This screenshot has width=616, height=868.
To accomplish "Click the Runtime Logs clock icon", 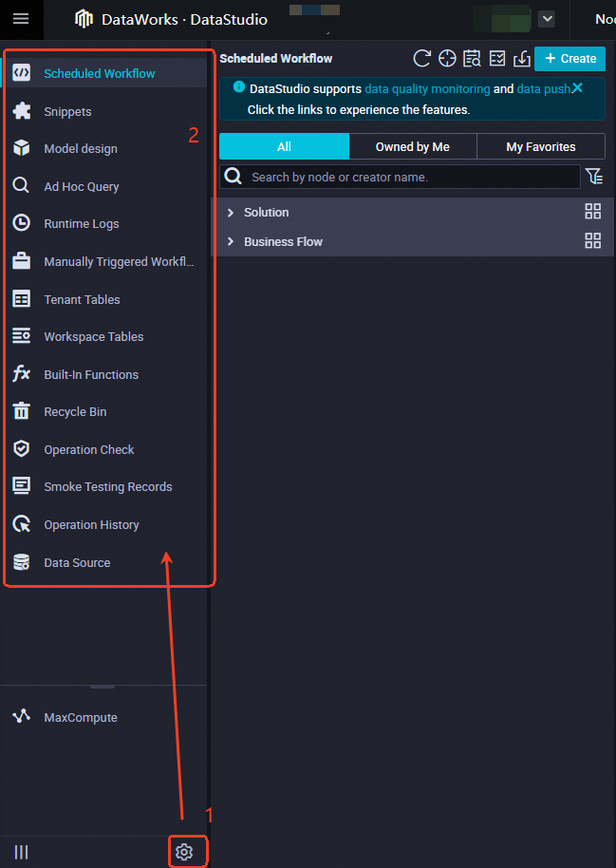I will [x=22, y=223].
